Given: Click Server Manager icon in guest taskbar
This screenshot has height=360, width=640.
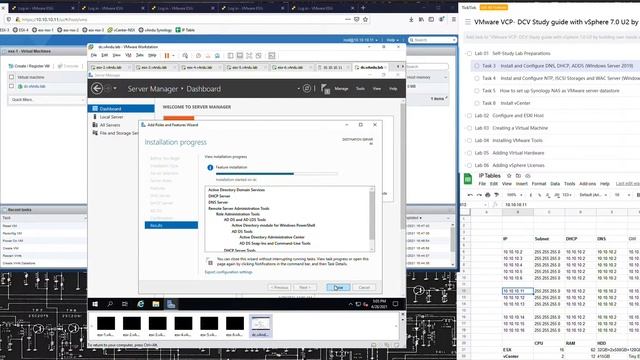Looking at the screenshot, I should click(x=171, y=304).
